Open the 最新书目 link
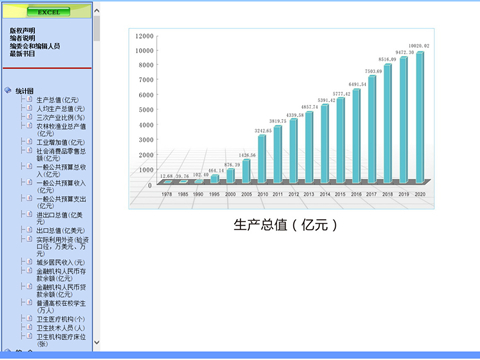 click(x=22, y=54)
